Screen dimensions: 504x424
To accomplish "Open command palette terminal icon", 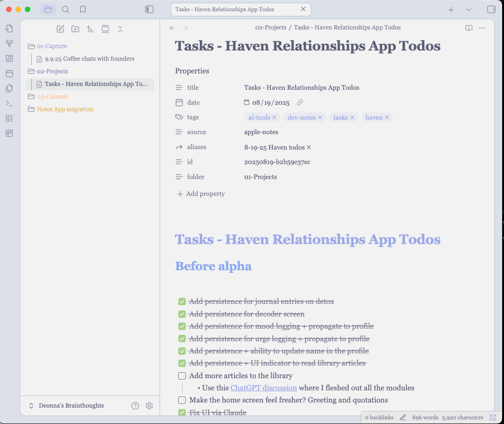I will click(x=9, y=103).
